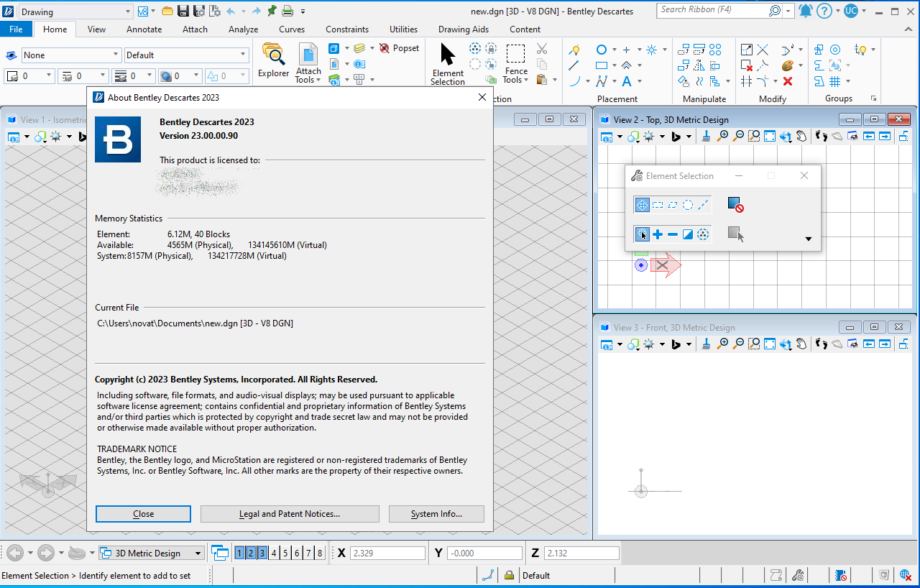Image resolution: width=920 pixels, height=588 pixels.
Task: Click the Z coordinate input field
Action: (581, 553)
